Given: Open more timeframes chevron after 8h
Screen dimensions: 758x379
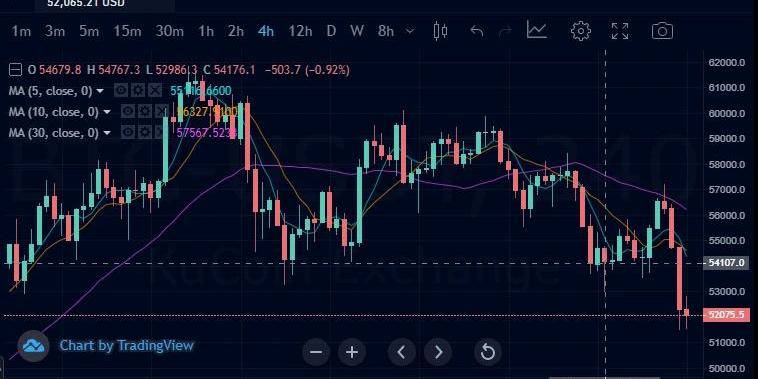Looking at the screenshot, I should coord(410,31).
